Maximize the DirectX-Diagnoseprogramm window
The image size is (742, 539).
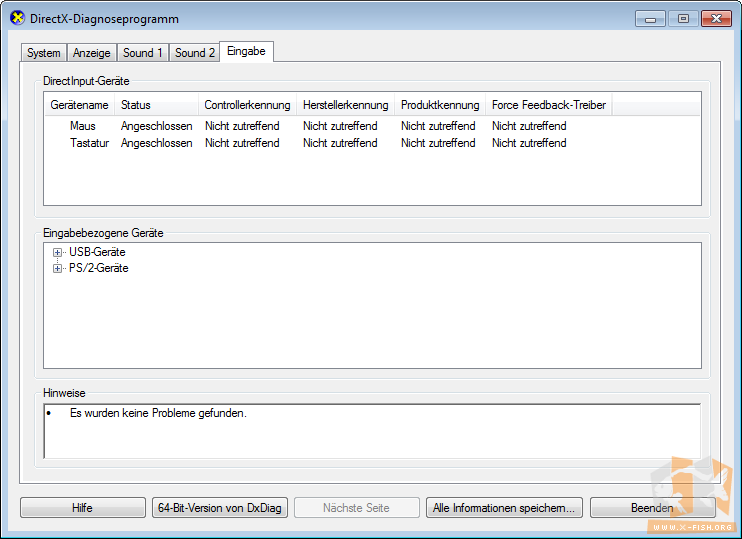pyautogui.click(x=683, y=19)
